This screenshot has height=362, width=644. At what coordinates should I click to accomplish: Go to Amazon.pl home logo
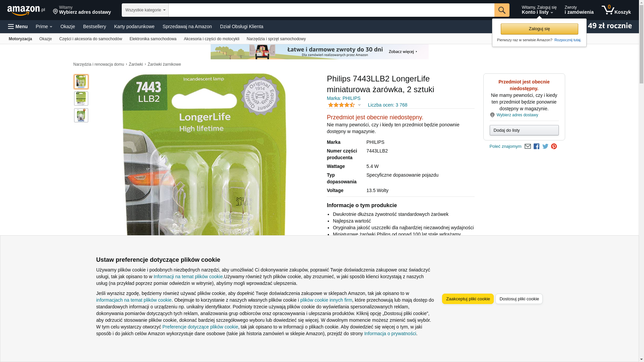pyautogui.click(x=26, y=10)
